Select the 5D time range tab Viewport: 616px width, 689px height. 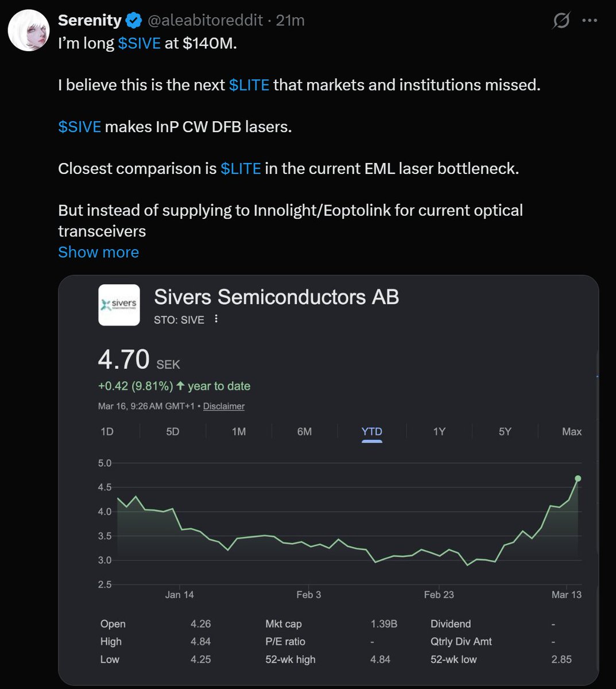[x=173, y=431]
